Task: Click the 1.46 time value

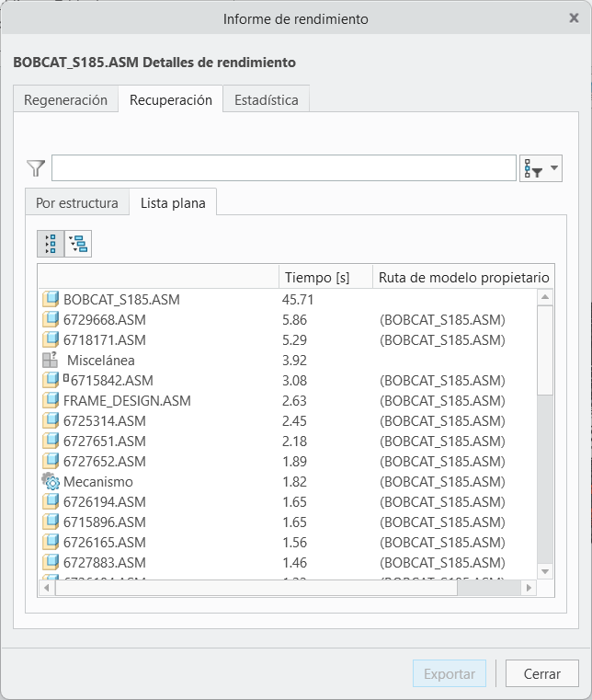Action: click(x=294, y=563)
